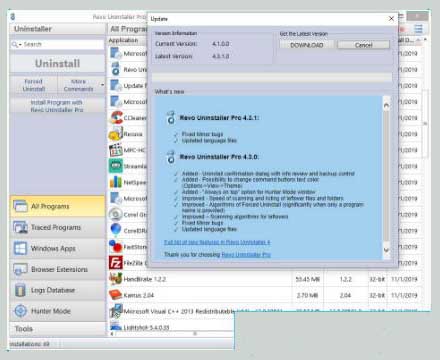The height and width of the screenshot is (360, 440).
Task: Select the HandBrake 1.2.2 row name
Action: [x=145, y=279]
